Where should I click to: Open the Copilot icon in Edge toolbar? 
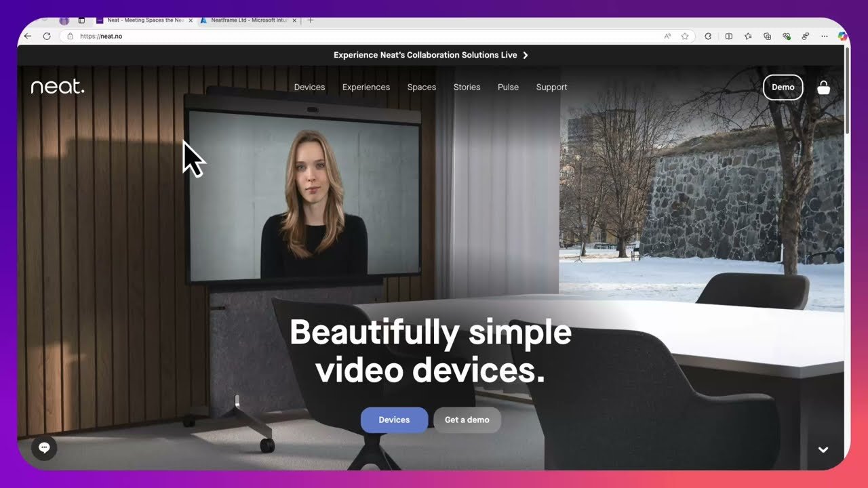(x=842, y=36)
